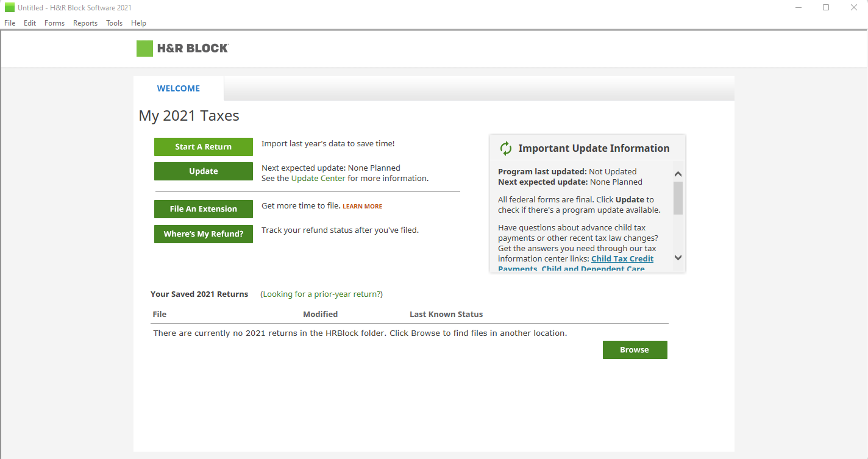The image size is (868, 459).
Task: Click the scroll-down arrow in the update panel
Action: click(677, 258)
